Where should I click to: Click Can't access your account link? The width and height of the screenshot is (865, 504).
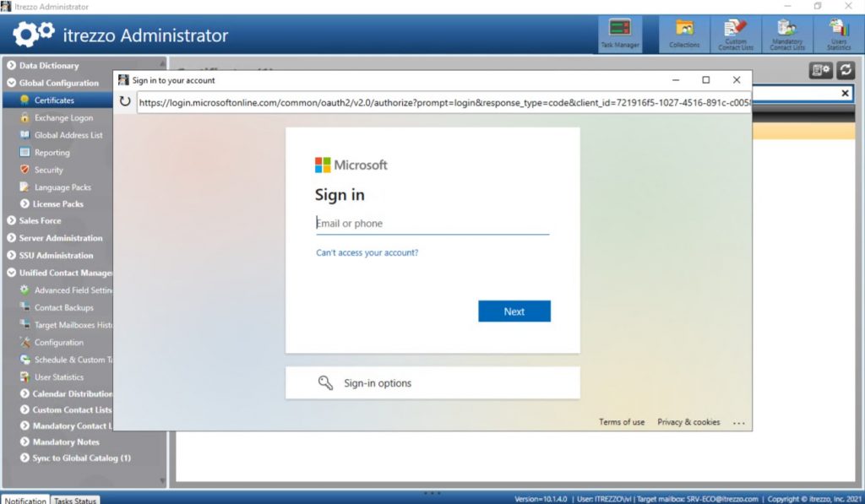coord(367,252)
